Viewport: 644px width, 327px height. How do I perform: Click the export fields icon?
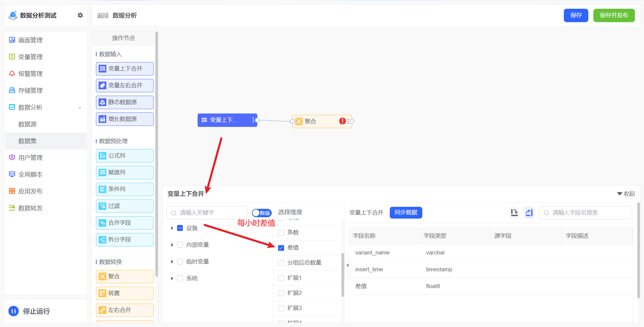[x=514, y=213]
